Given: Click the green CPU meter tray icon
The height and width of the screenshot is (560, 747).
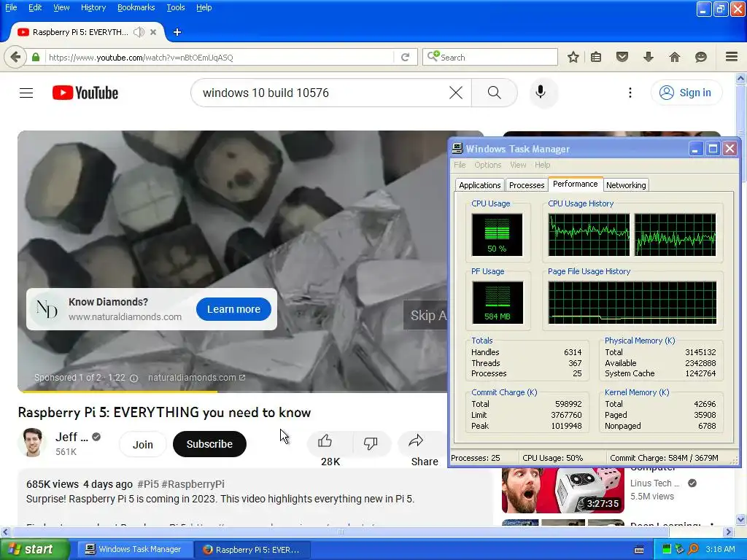Looking at the screenshot, I should pos(667,549).
